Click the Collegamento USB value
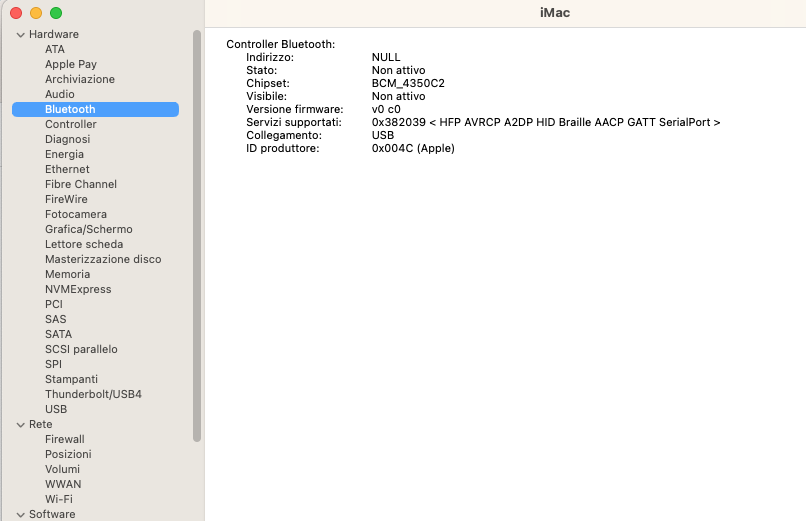The width and height of the screenshot is (806, 521). tap(382, 135)
